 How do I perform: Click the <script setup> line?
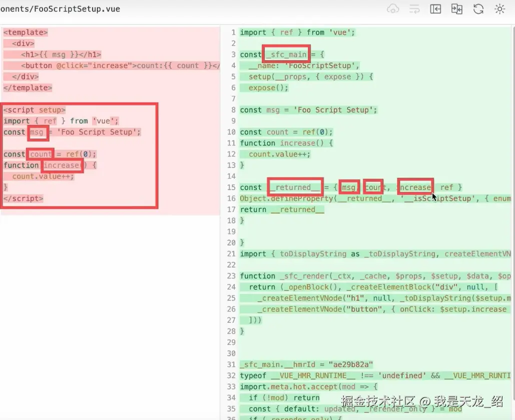35,110
